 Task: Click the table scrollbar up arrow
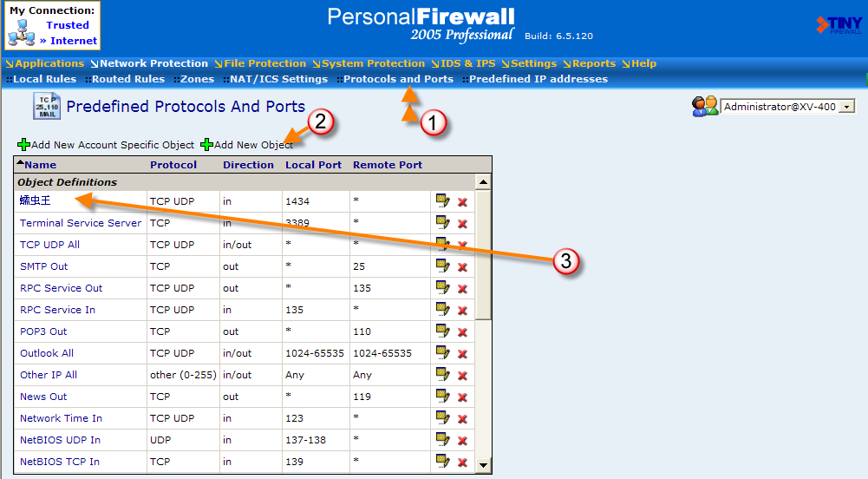483,182
